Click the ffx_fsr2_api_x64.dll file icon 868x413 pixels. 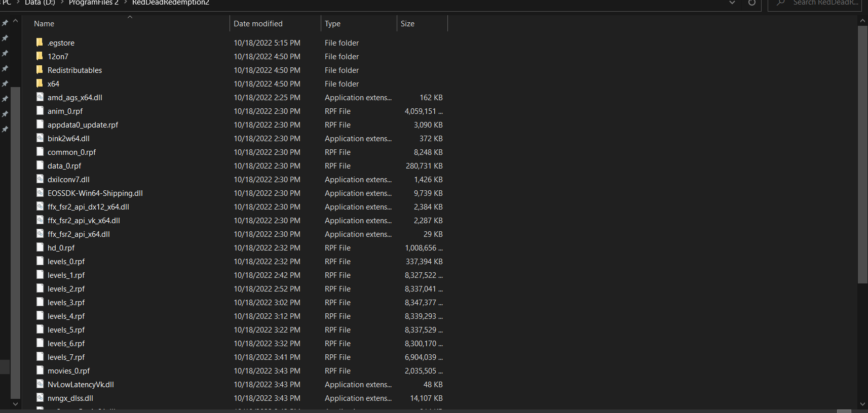click(x=40, y=234)
